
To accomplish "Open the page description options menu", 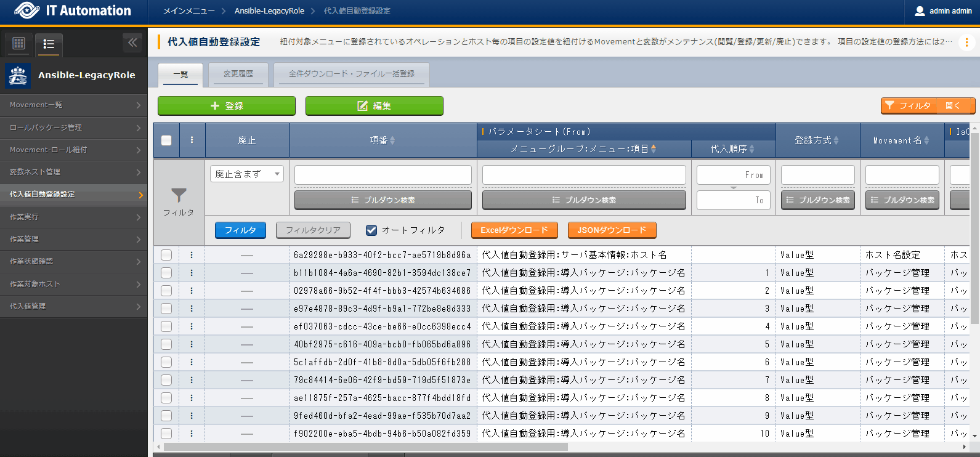I will (966, 42).
